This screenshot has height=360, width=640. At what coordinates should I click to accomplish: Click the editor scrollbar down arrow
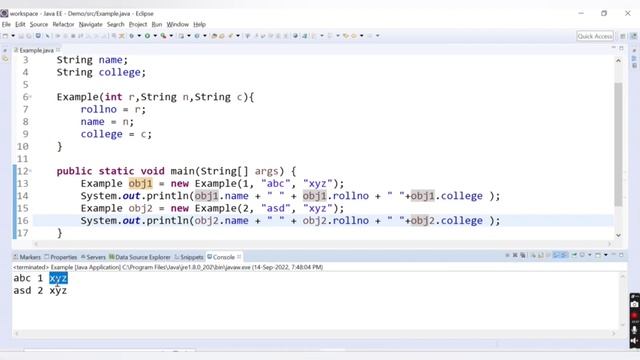pos(619,235)
